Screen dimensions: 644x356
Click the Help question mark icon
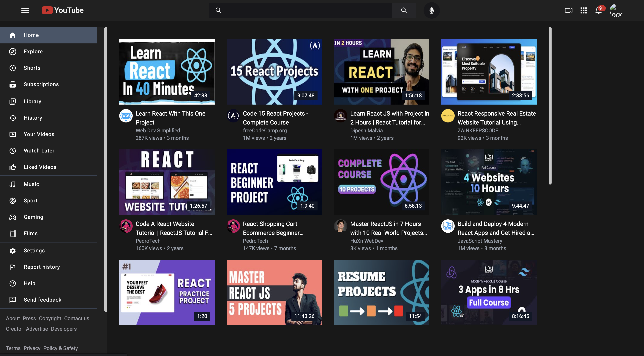(x=13, y=283)
